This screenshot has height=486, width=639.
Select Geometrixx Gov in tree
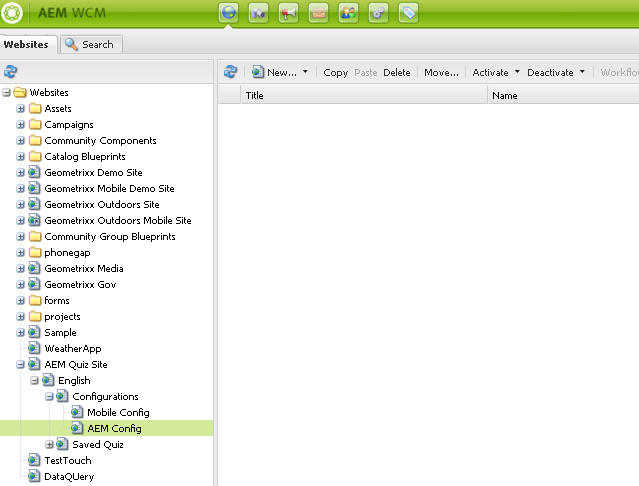[80, 284]
